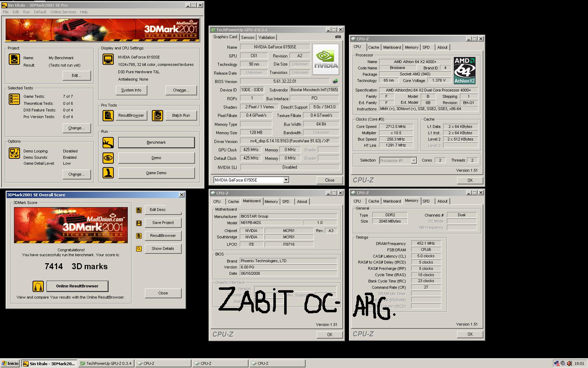Click the Benchmark button

[156, 142]
